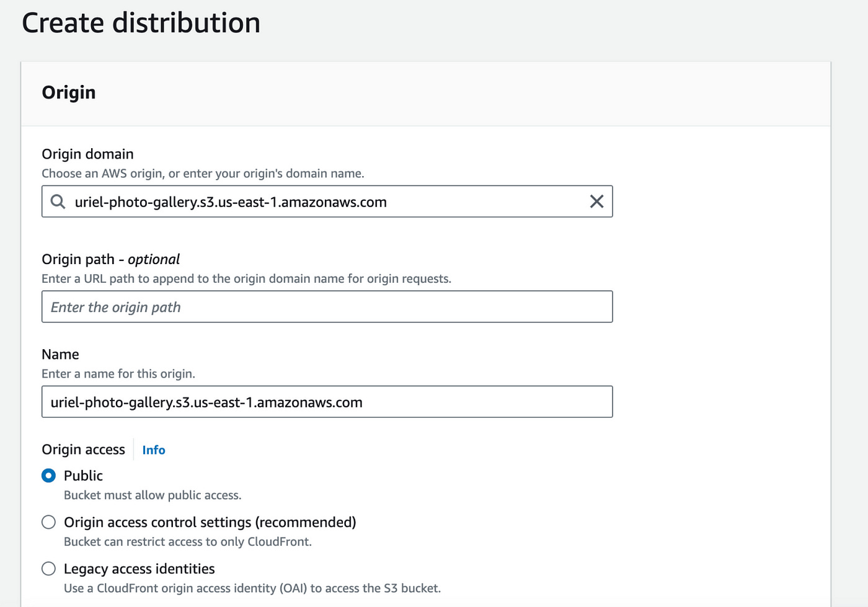Focus the Origin path input field
This screenshot has height=607, width=868.
327,307
